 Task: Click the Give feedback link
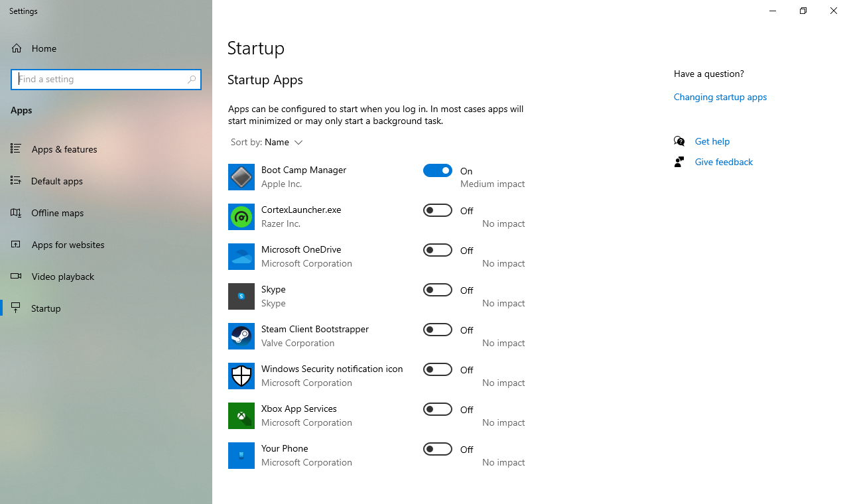724,162
